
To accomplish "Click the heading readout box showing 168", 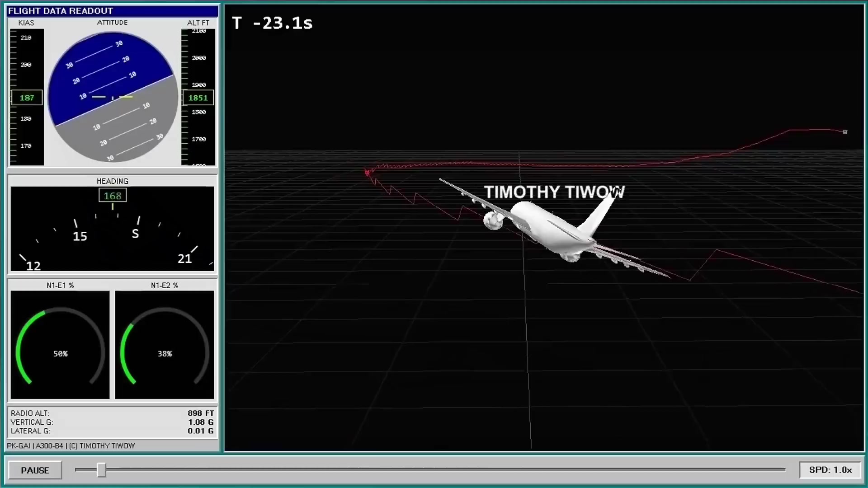I will tap(113, 196).
